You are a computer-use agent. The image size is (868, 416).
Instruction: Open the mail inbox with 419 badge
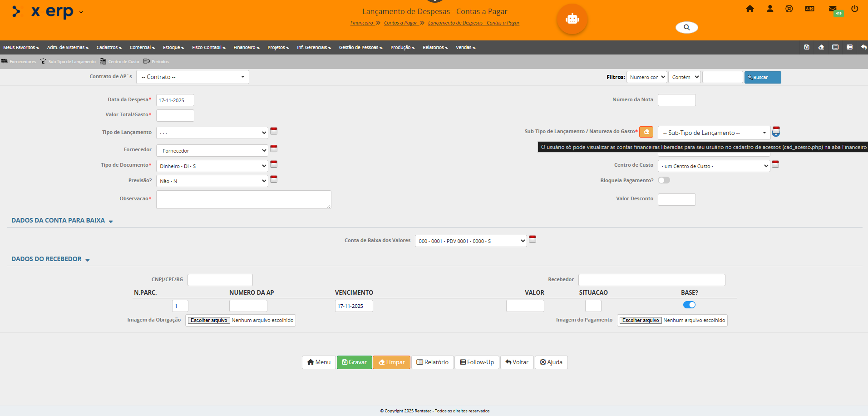[x=833, y=9]
